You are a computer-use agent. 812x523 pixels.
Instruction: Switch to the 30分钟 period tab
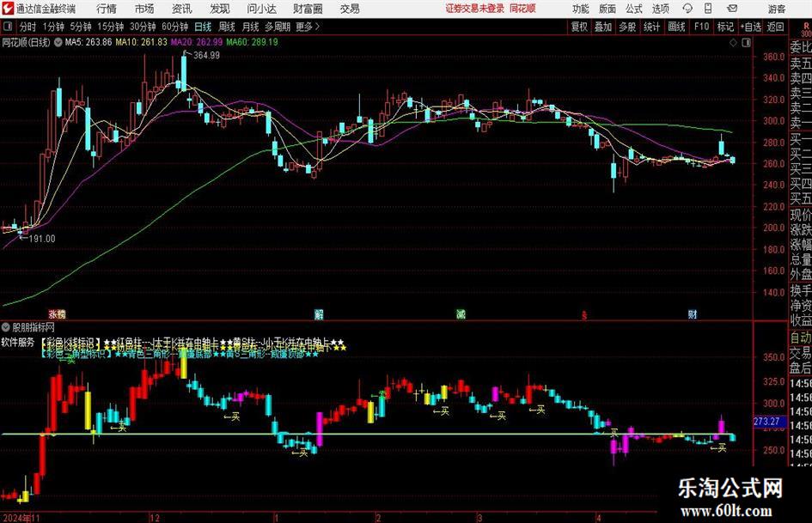[x=143, y=27]
